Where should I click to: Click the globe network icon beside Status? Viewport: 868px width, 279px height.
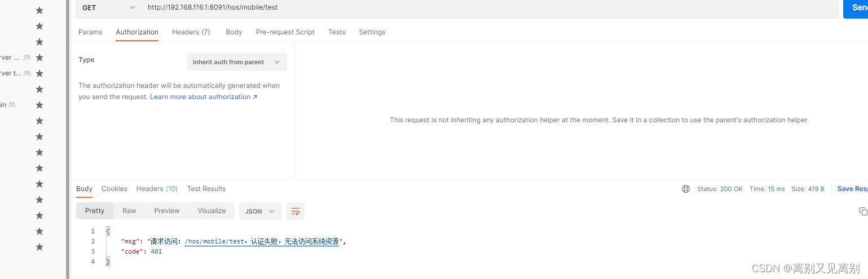click(x=686, y=189)
